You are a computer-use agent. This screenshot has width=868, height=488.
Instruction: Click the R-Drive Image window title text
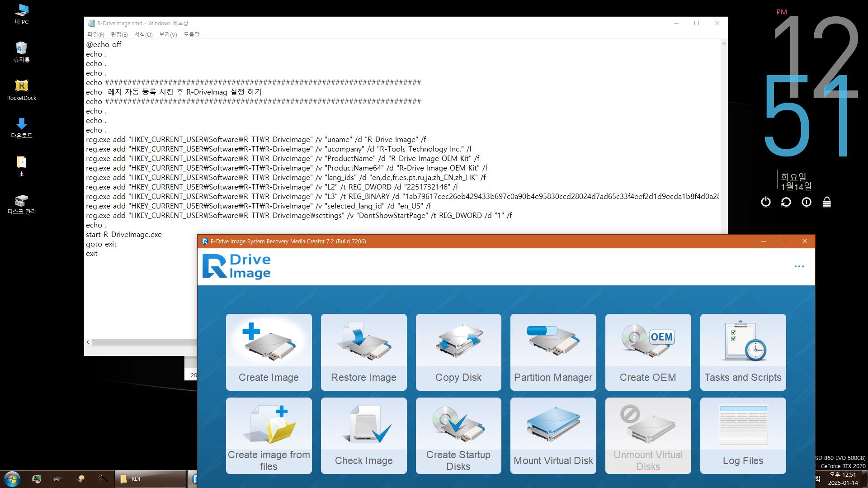pyautogui.click(x=288, y=242)
